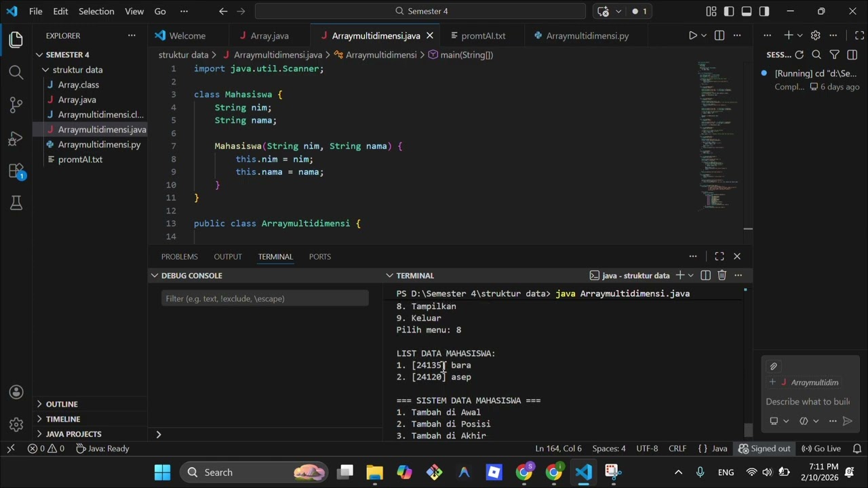Open Windows Start menu
This screenshot has height=488, width=868.
[163, 472]
